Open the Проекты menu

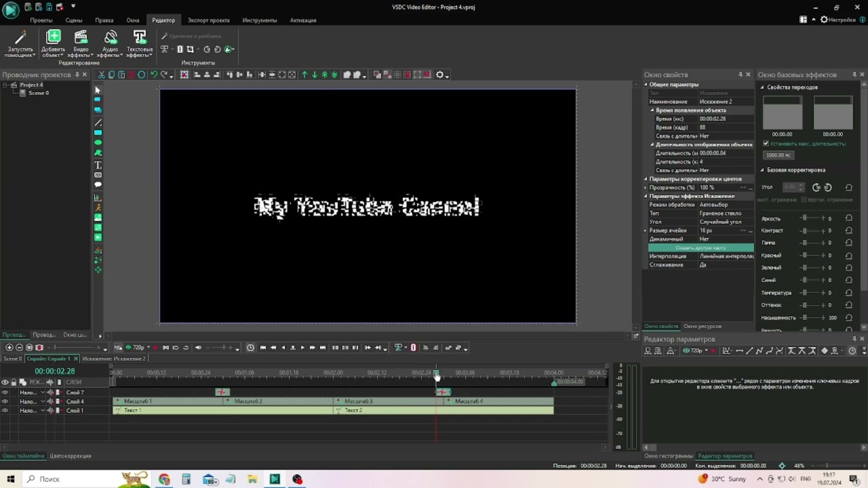tap(41, 20)
